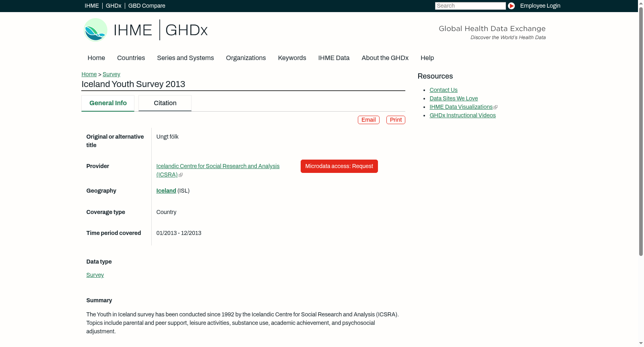The width and height of the screenshot is (644, 347).
Task: Click Global Health Data Exchange tagline
Action: [492, 29]
